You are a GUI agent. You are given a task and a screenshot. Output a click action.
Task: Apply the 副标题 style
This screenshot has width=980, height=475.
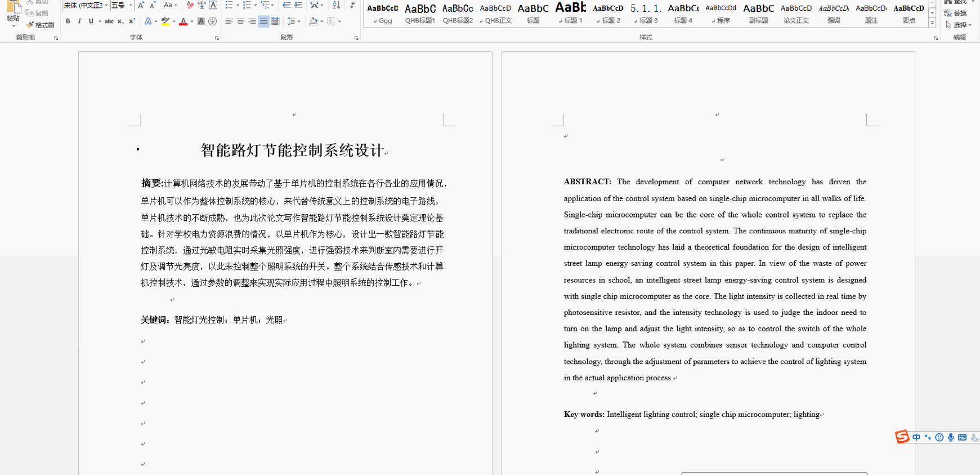pos(759,14)
